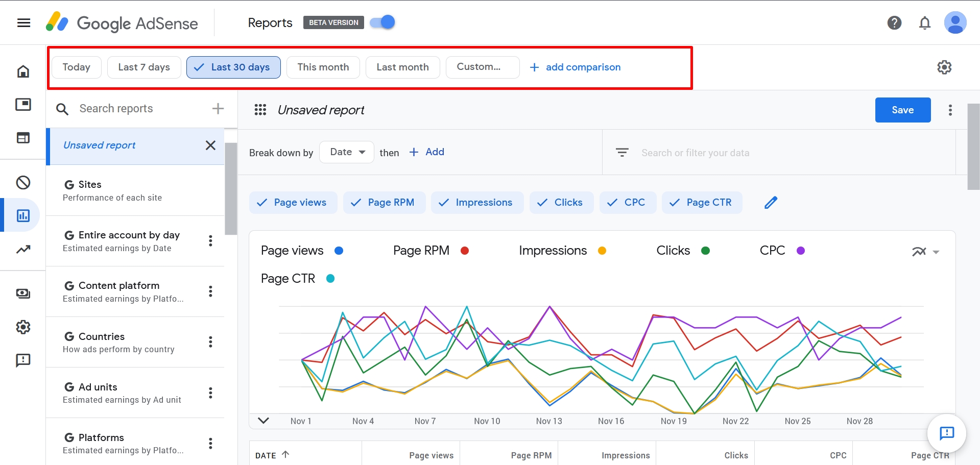
Task: Open the Account settings sidebar gear
Action: tap(23, 327)
